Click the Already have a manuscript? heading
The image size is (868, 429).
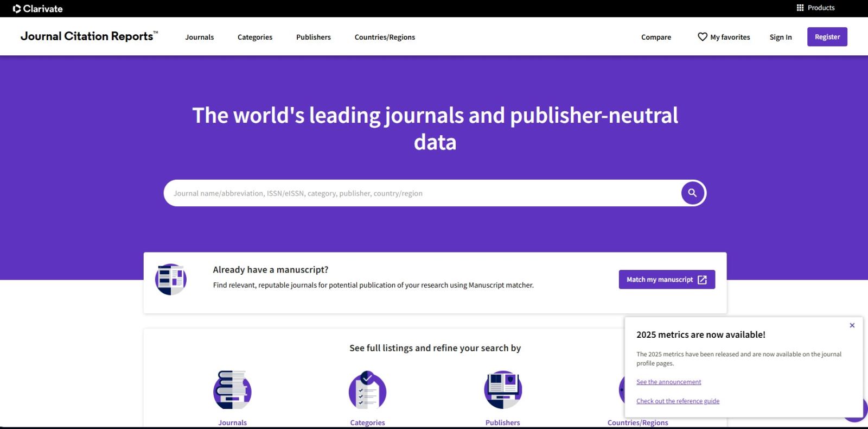tap(270, 270)
